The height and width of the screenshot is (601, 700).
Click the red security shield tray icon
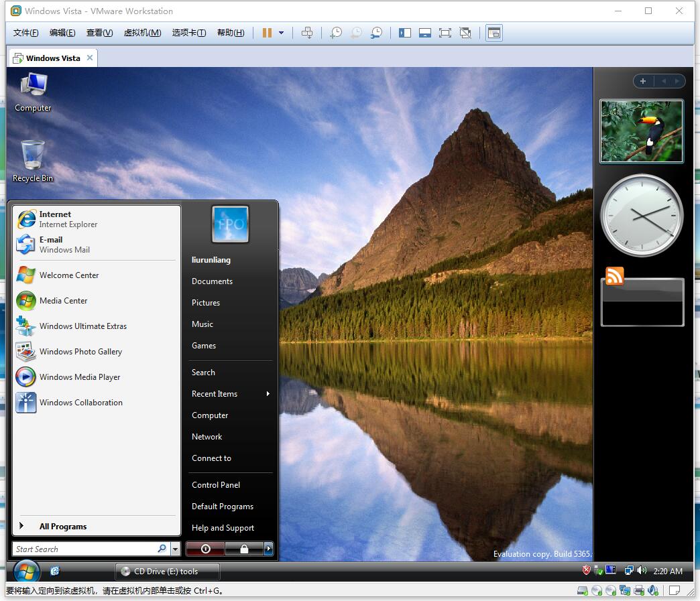[x=586, y=570]
